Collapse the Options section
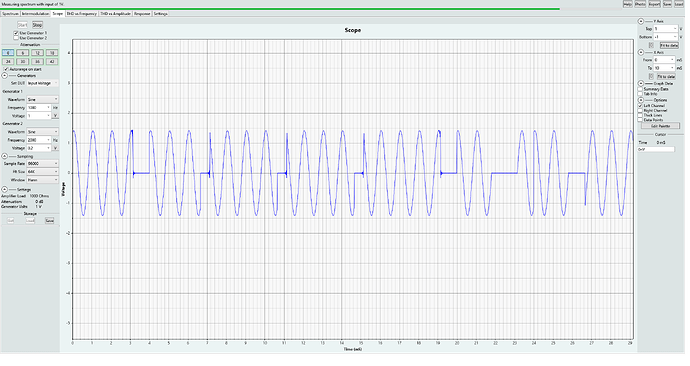 641,100
